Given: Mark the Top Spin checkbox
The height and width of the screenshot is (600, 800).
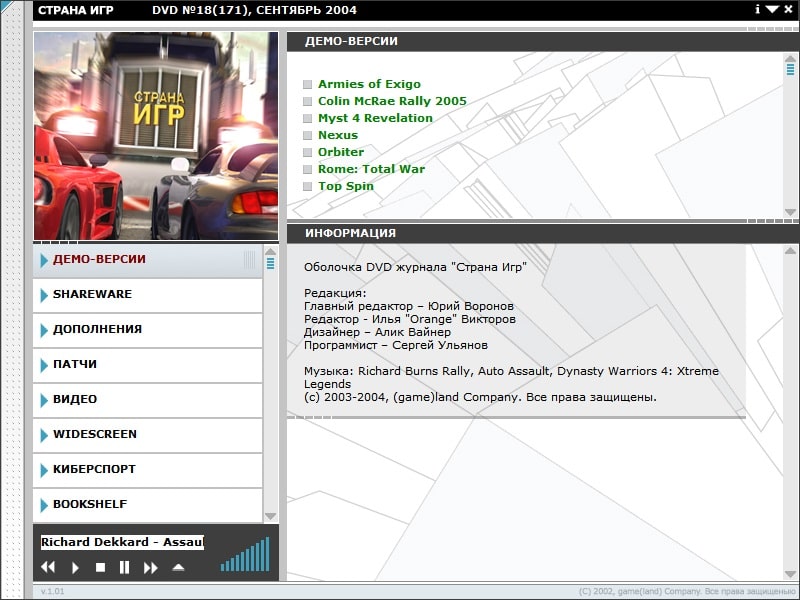Looking at the screenshot, I should 307,186.
